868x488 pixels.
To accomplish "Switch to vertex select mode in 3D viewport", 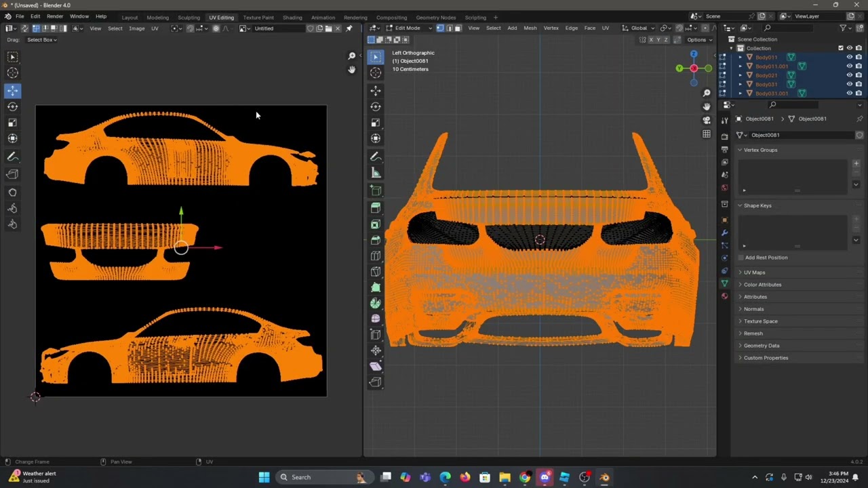I will tap(439, 28).
